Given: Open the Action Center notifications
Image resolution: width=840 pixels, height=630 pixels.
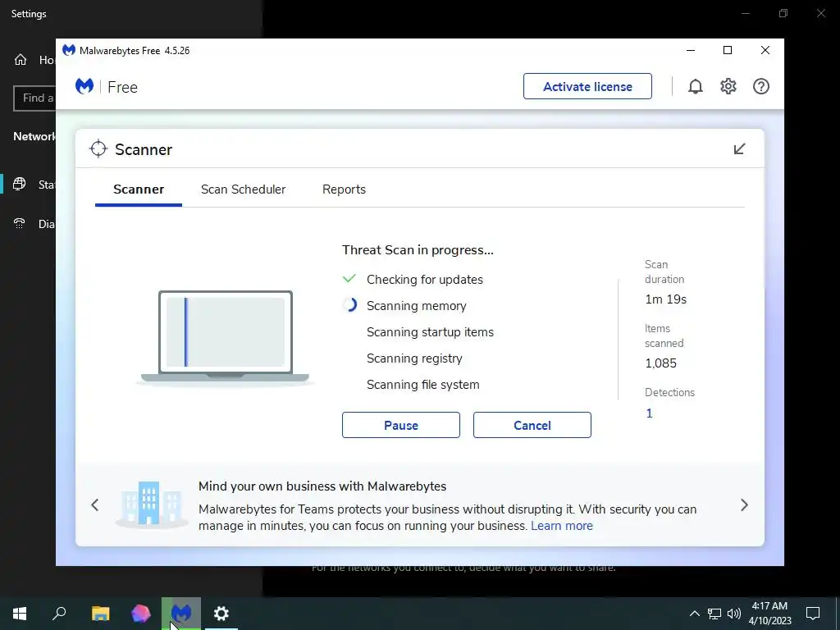Looking at the screenshot, I should click(x=813, y=614).
